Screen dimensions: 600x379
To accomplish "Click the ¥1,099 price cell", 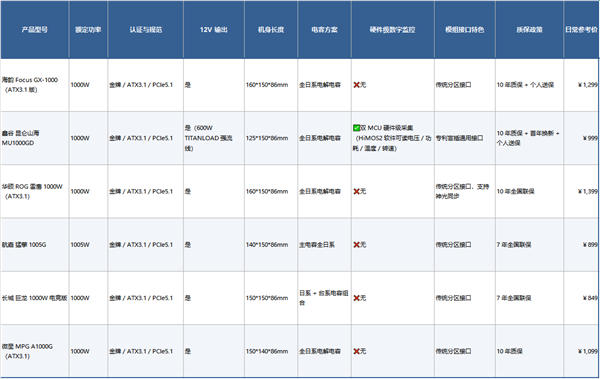I will click(582, 351).
